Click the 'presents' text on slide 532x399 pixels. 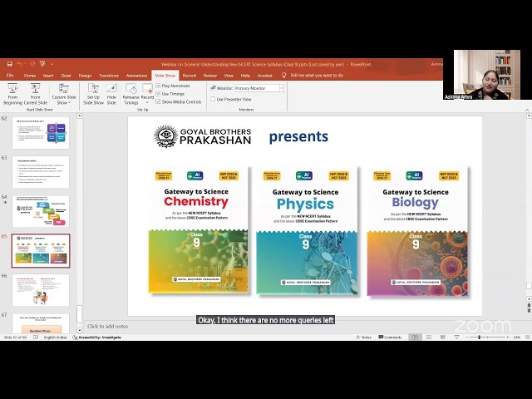(x=298, y=136)
